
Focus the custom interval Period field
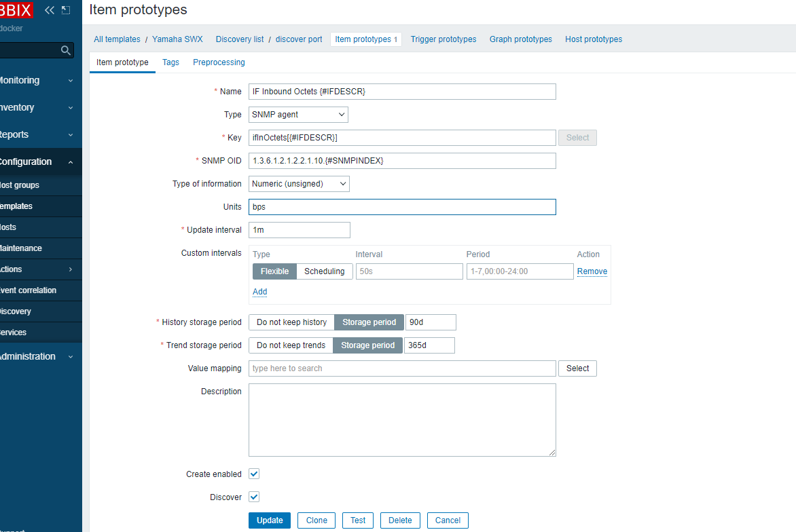pos(520,271)
